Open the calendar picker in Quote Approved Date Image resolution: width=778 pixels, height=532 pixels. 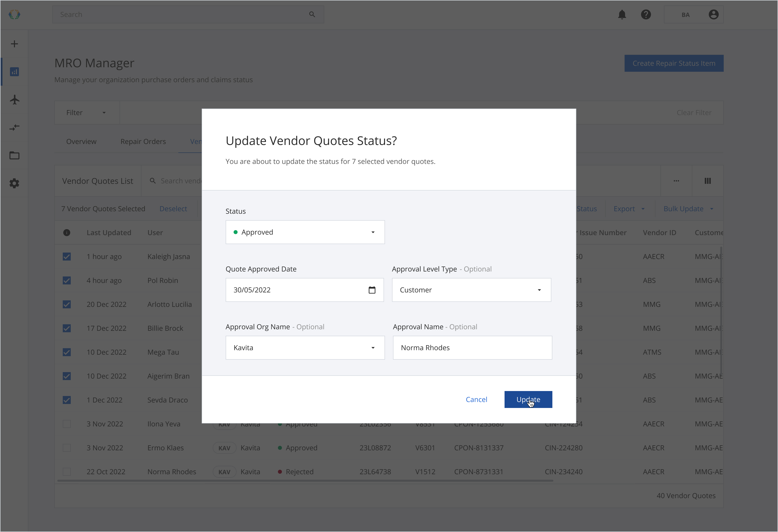pyautogui.click(x=372, y=290)
